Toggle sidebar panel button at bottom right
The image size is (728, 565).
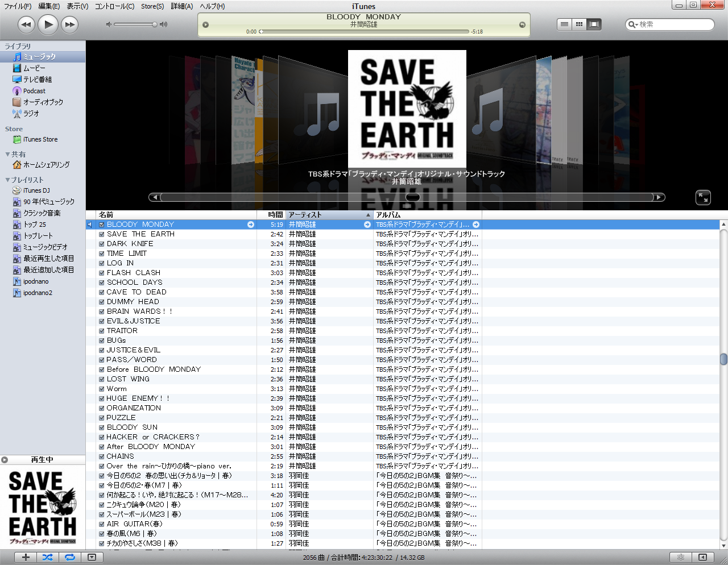(x=703, y=558)
